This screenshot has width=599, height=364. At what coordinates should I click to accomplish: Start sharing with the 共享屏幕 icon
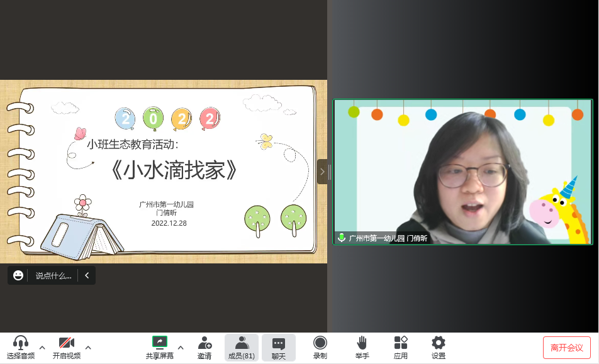[x=160, y=343]
